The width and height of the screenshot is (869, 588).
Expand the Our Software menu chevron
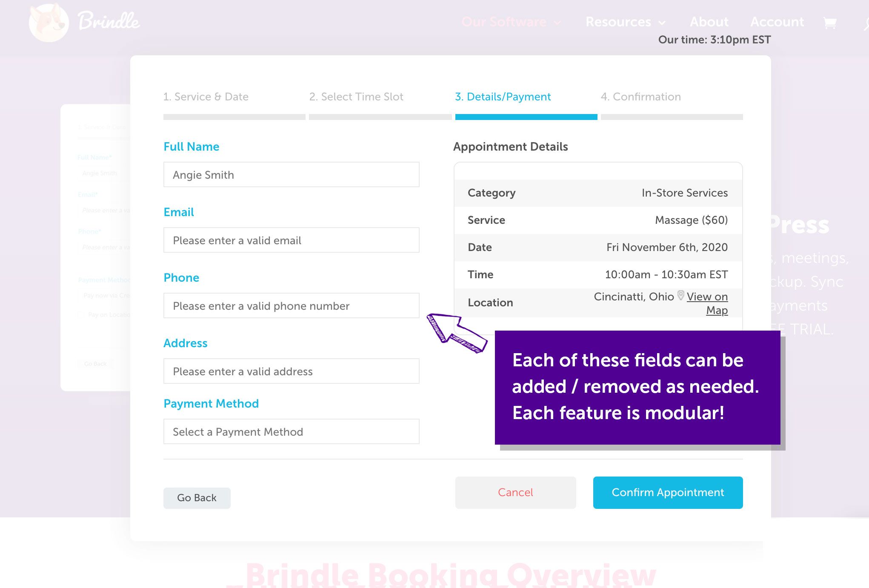pyautogui.click(x=557, y=23)
